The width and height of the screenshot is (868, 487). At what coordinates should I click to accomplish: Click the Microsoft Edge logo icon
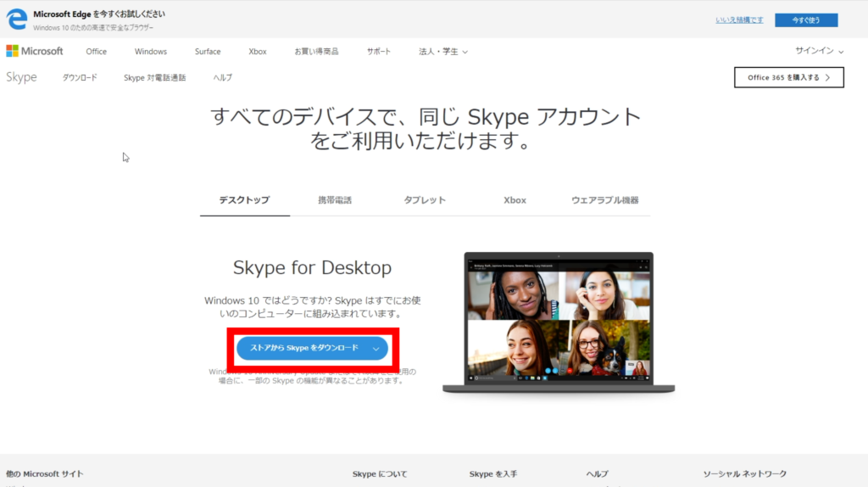[x=17, y=20]
